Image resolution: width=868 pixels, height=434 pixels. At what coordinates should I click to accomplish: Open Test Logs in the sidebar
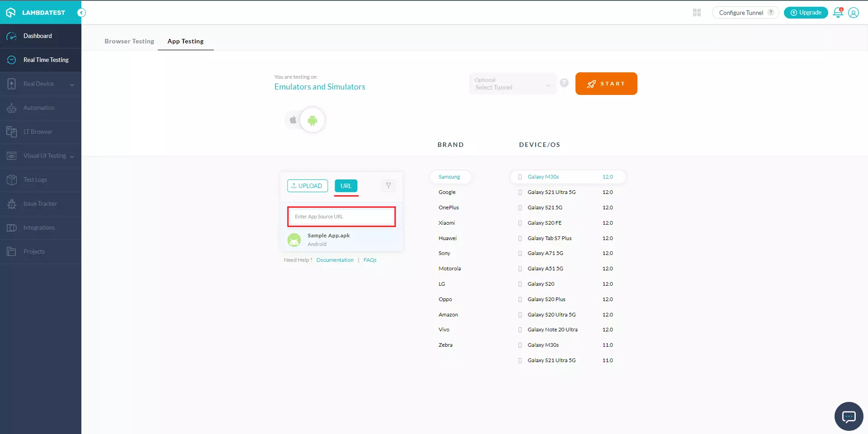click(35, 179)
